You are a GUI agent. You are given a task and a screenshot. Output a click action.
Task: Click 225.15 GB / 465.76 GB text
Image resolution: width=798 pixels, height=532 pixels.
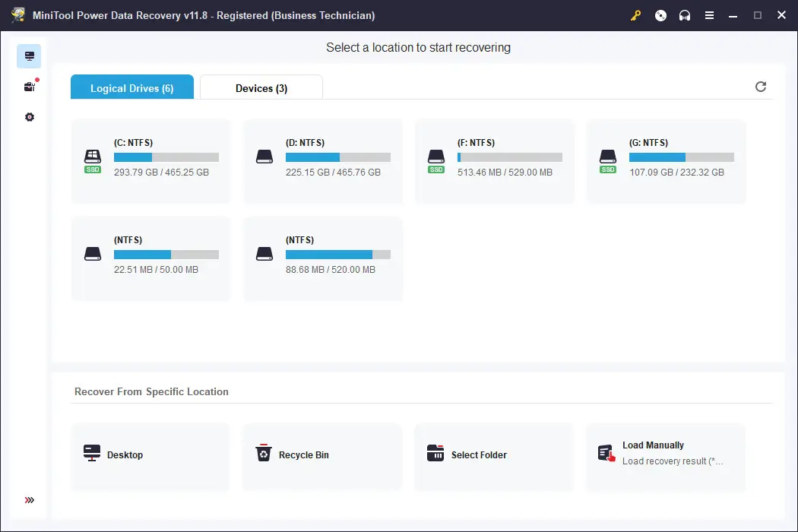333,172
